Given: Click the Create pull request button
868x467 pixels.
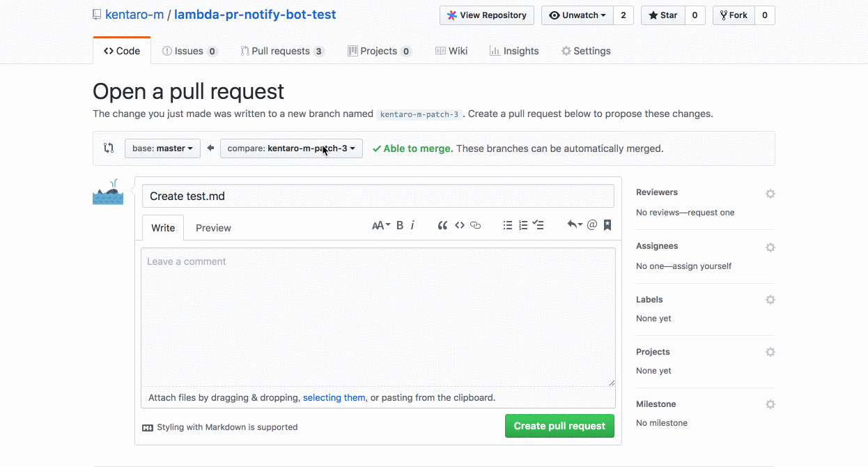Looking at the screenshot, I should [x=559, y=426].
